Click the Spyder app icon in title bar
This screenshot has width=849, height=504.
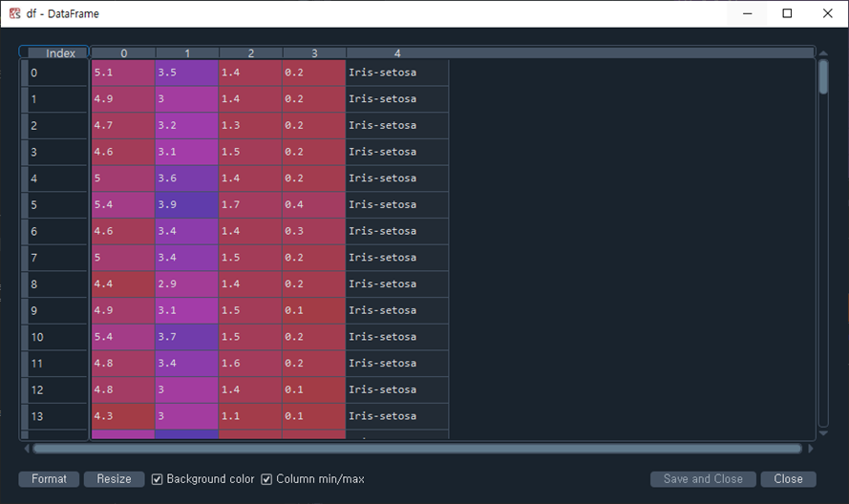pyautogui.click(x=14, y=13)
